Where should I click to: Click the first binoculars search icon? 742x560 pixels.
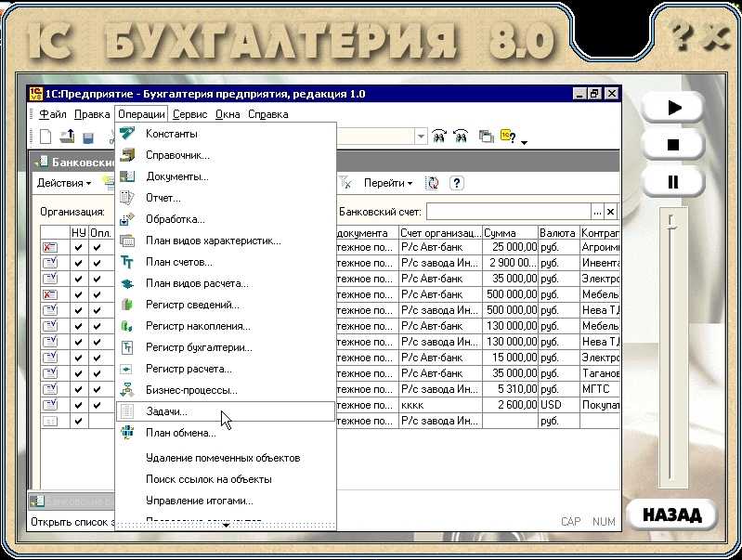(439, 137)
